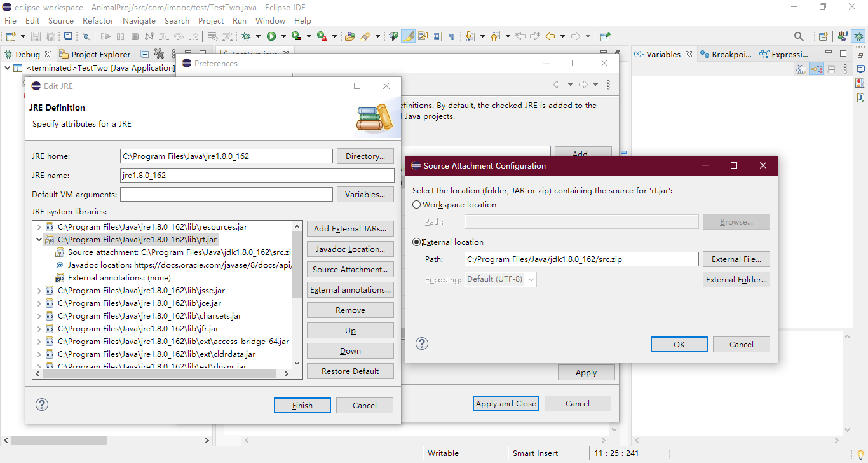Collapse the terminated TestTwo debug node
This screenshot has width=868, height=463.
click(7, 67)
